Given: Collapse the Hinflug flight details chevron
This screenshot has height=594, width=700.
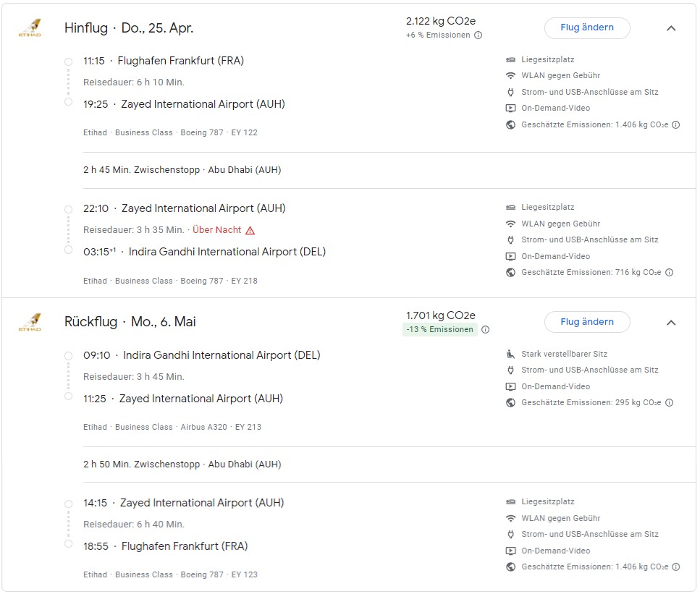Looking at the screenshot, I should [671, 28].
